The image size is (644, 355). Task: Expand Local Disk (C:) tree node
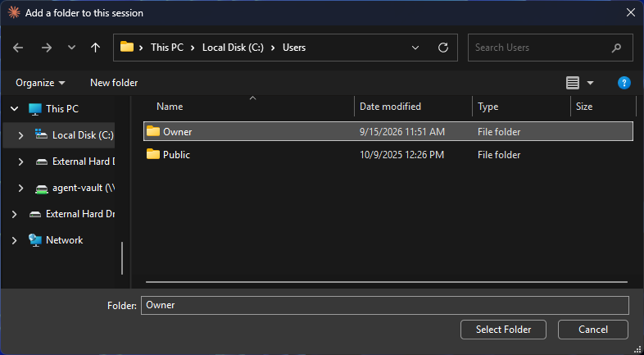click(x=20, y=135)
